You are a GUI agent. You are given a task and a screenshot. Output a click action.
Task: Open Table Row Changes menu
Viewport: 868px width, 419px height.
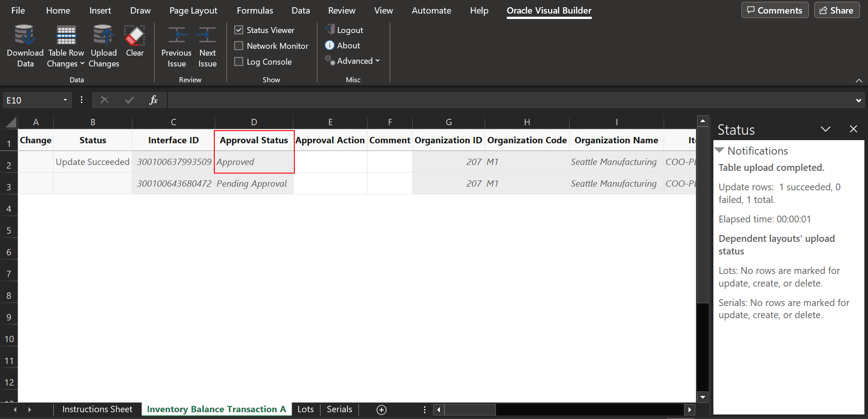66,46
